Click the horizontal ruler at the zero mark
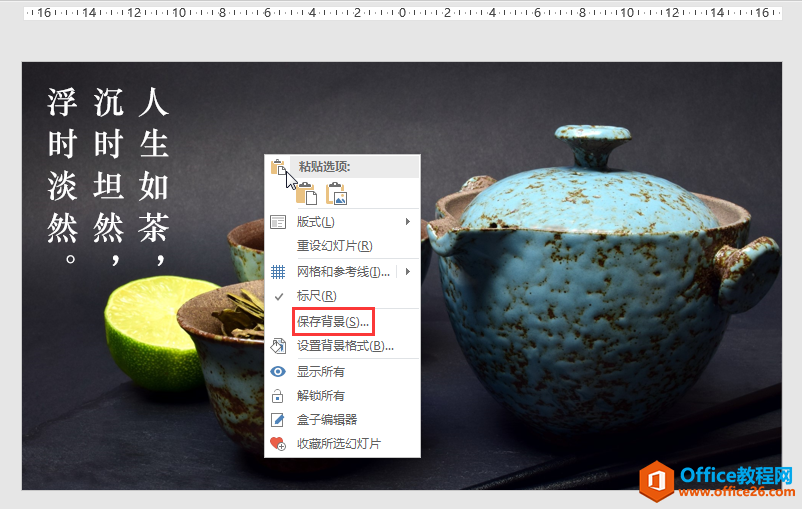 [402, 13]
